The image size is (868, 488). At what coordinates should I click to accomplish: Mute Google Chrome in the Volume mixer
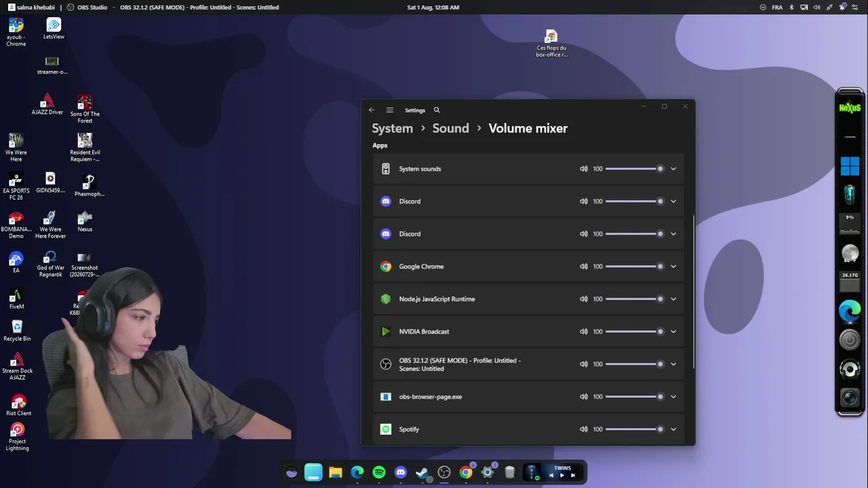tap(583, 266)
